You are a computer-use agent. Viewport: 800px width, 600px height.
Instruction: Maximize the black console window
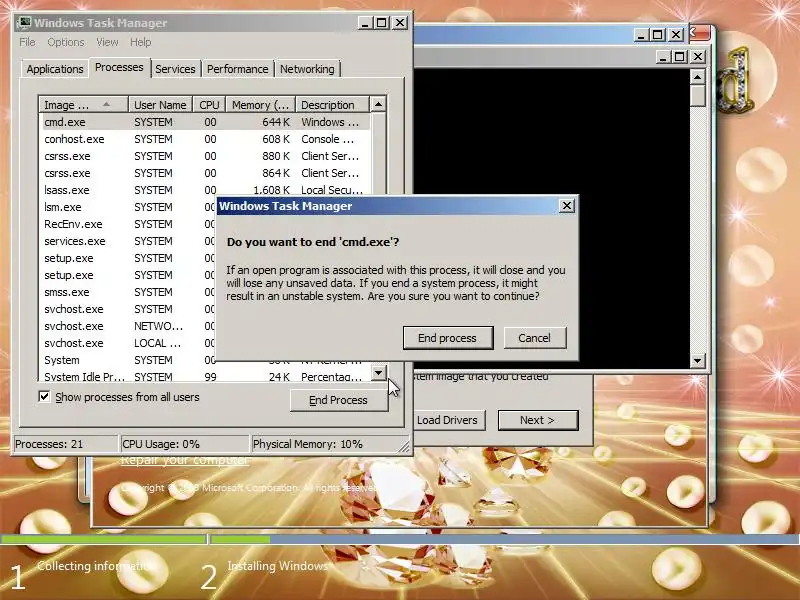click(x=680, y=57)
